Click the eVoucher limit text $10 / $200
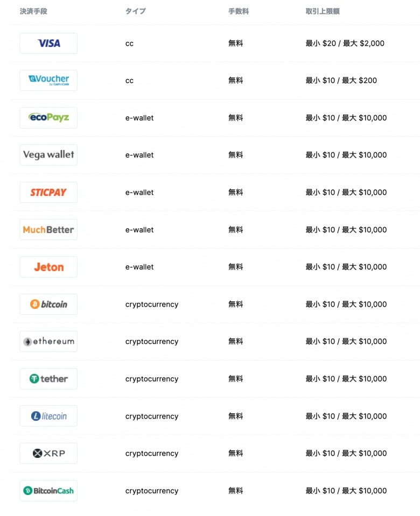420x516 pixels. (341, 80)
